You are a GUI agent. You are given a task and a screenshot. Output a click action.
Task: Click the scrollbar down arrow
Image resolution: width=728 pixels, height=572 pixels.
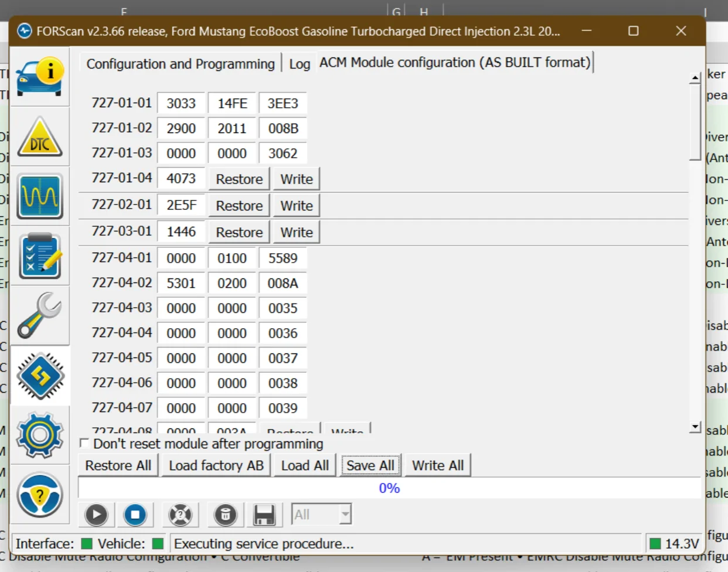(695, 427)
